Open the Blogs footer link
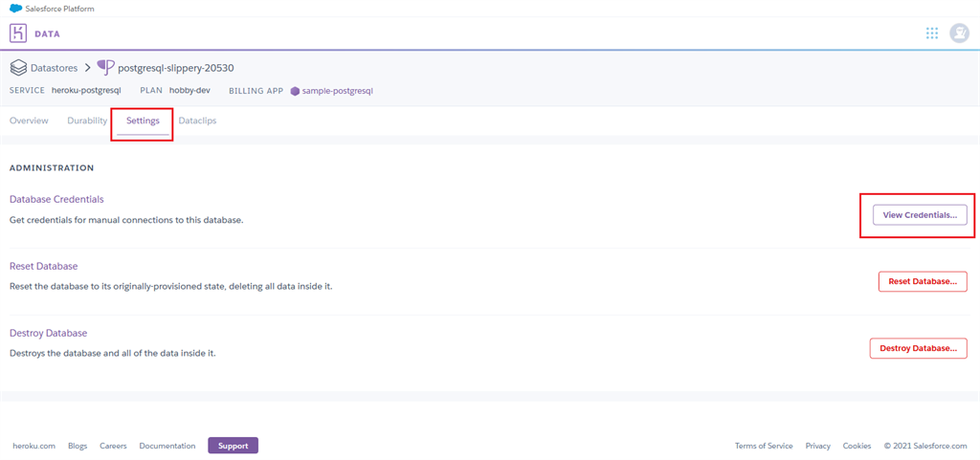Viewport: 980px width, 460px height. click(78, 446)
